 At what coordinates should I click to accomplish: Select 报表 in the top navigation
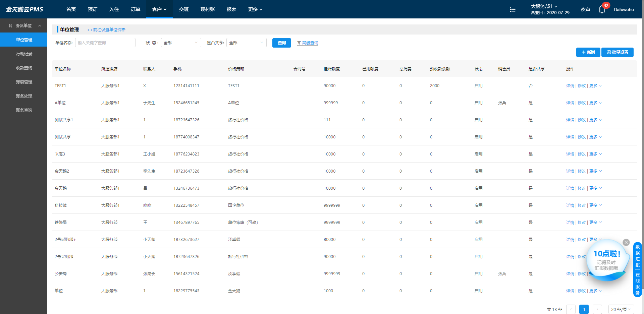click(231, 9)
